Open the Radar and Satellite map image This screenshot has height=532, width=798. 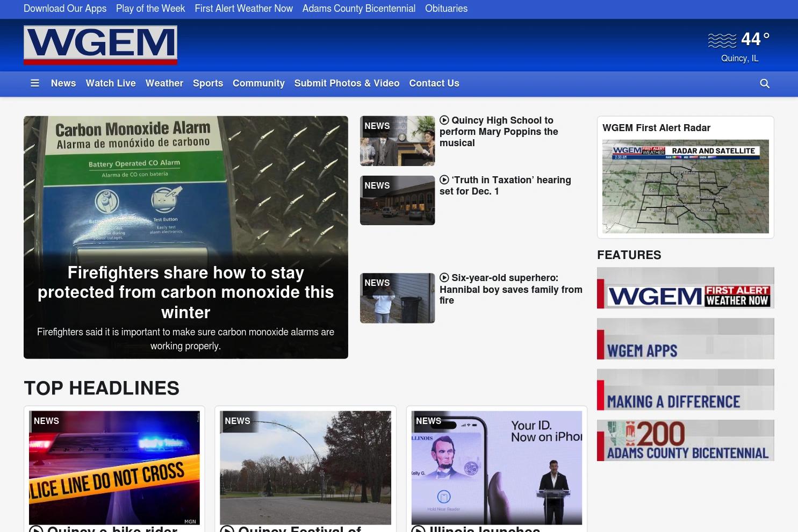click(x=686, y=186)
